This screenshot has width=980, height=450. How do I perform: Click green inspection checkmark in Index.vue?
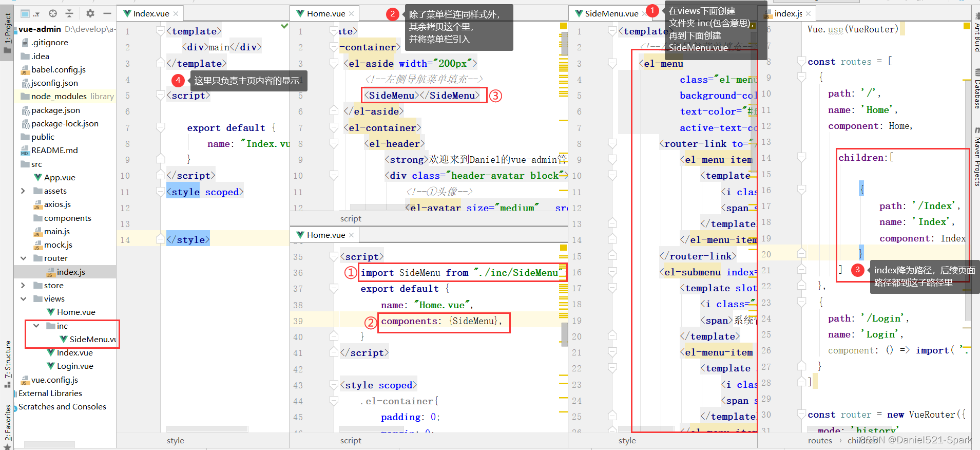(x=284, y=26)
